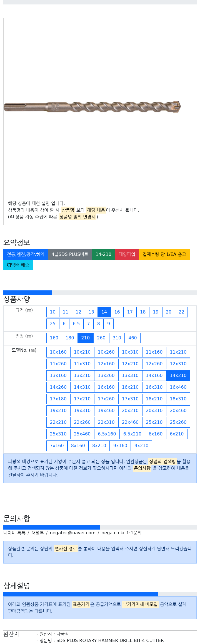Choose model 19x460
The image size is (200, 644).
coord(106,411)
